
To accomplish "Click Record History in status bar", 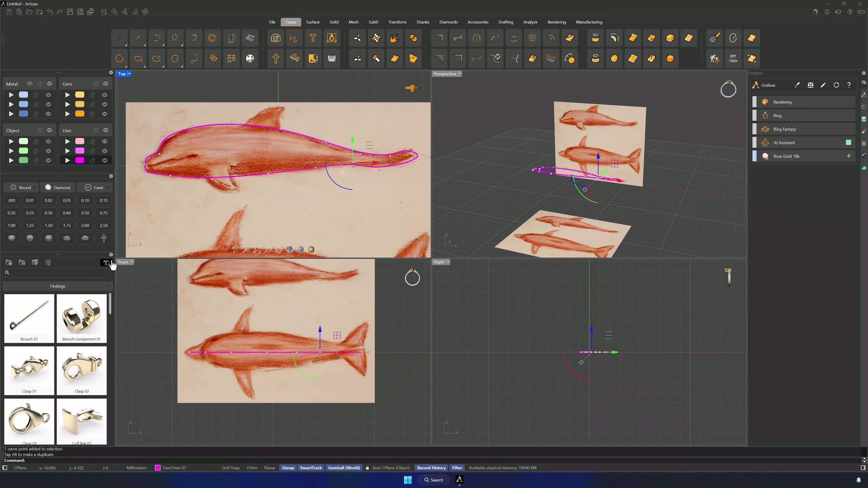I will tap(431, 468).
